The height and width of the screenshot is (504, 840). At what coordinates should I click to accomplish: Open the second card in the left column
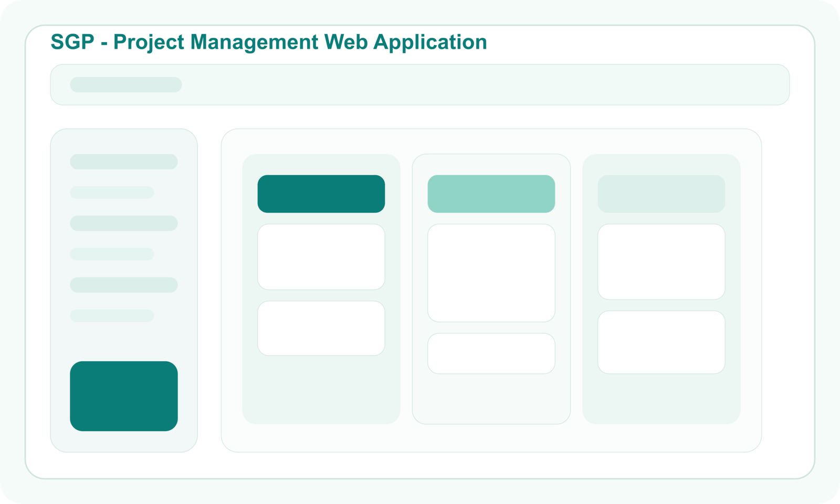click(321, 328)
